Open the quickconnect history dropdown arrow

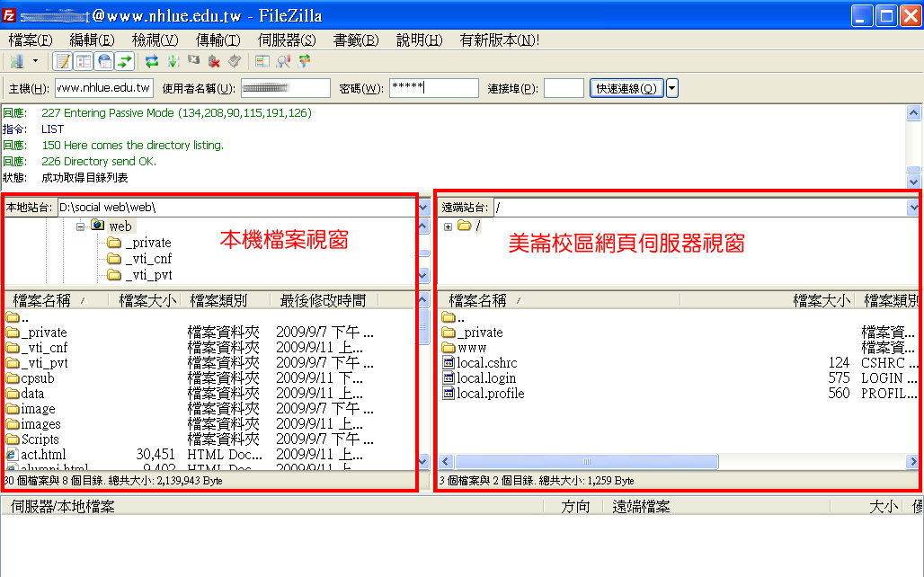coord(671,88)
